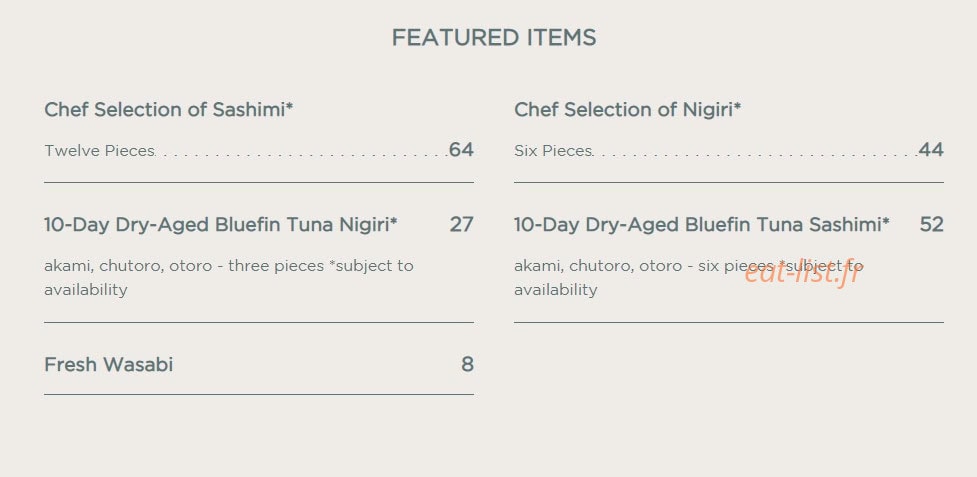Viewport: 977px width, 477px height.
Task: Click the nigiri price 44
Action: pyautogui.click(x=931, y=150)
